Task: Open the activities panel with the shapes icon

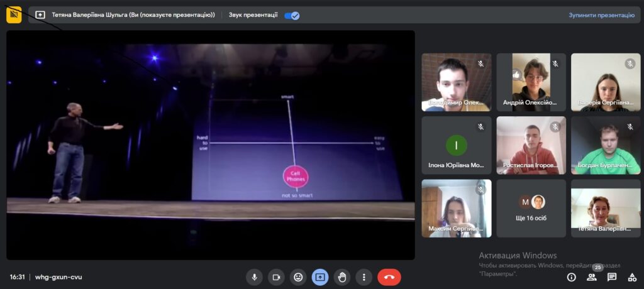Action: (632, 278)
